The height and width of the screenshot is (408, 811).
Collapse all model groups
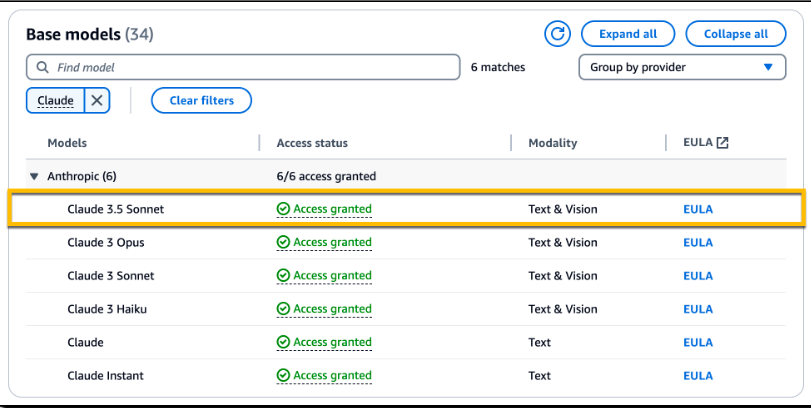pyautogui.click(x=735, y=34)
